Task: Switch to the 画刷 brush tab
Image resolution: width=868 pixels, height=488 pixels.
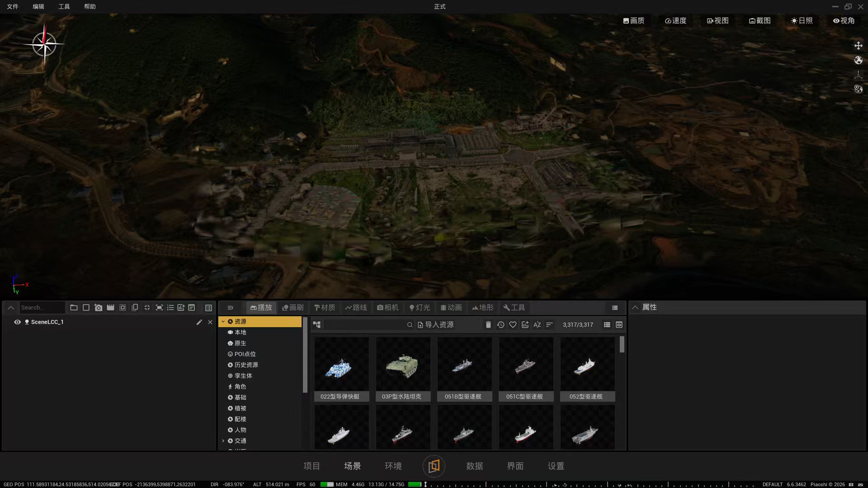Action: [293, 308]
